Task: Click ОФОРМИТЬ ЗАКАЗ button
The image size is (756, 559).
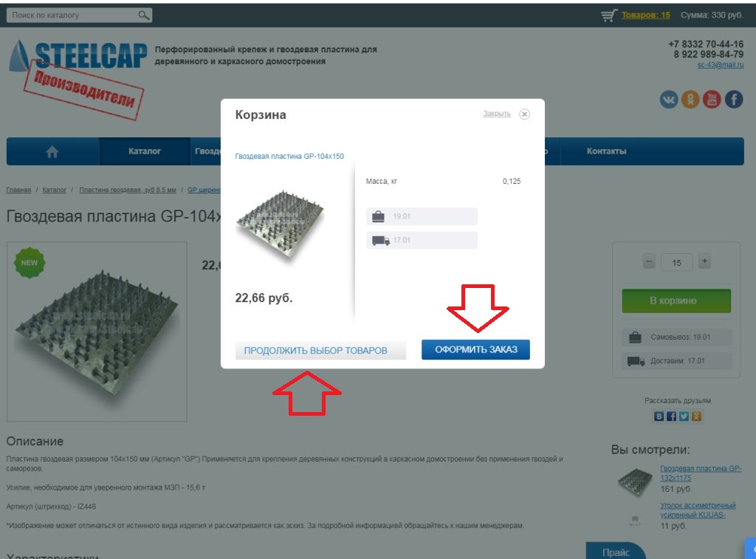Action: click(476, 350)
